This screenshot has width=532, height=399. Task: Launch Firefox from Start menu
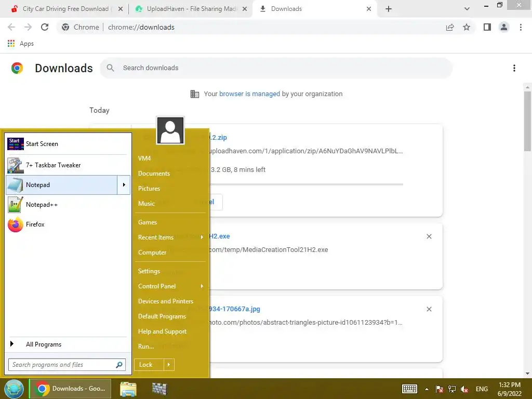coord(68,224)
